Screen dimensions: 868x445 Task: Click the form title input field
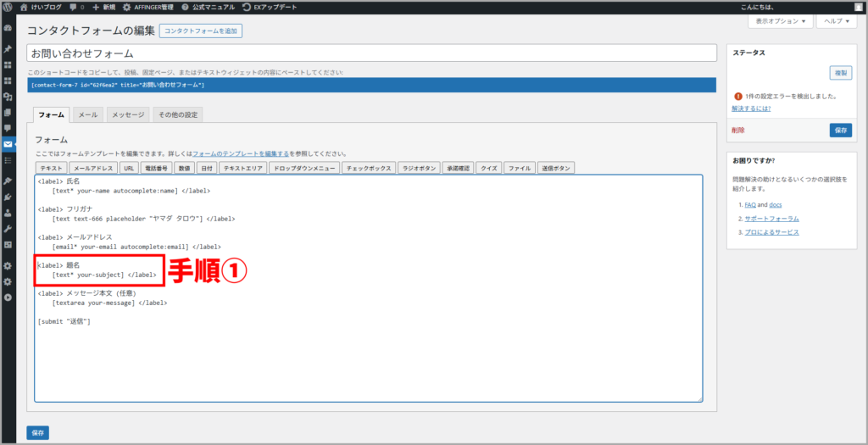click(x=371, y=53)
